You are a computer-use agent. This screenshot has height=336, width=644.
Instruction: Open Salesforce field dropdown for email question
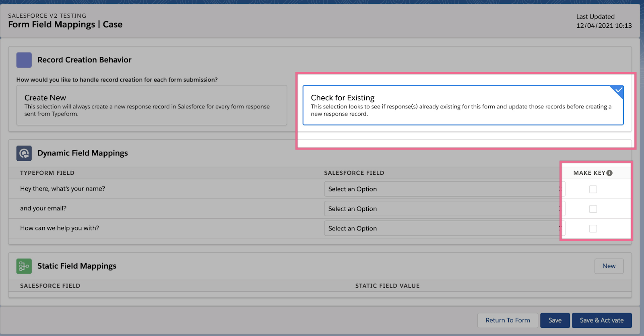[x=445, y=209]
